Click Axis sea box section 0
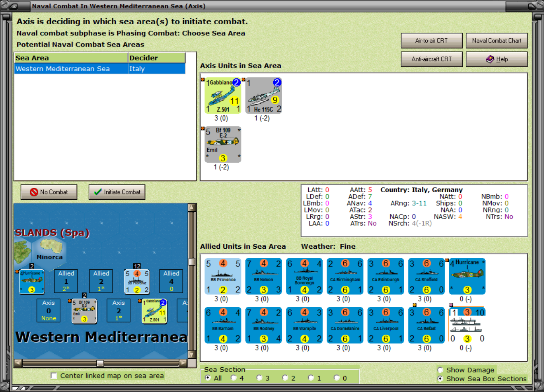The height and width of the screenshot is (392, 544). coord(49,310)
